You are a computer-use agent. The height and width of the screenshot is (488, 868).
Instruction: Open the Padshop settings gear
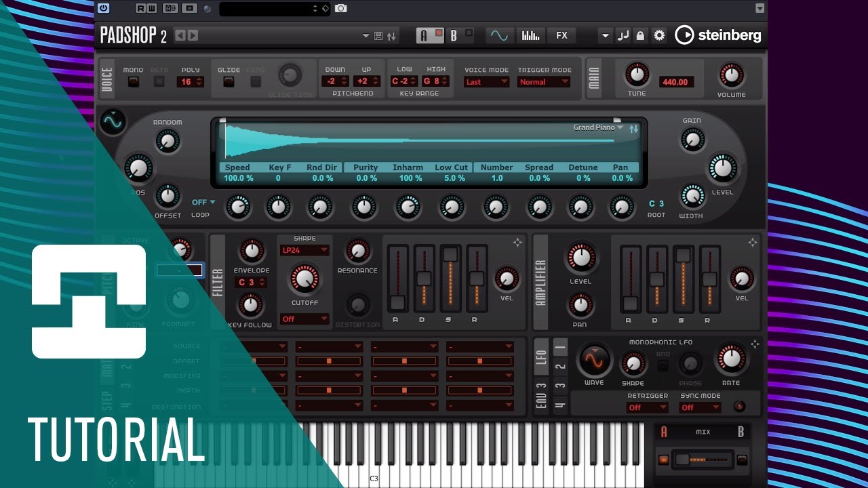pyautogui.click(x=659, y=35)
